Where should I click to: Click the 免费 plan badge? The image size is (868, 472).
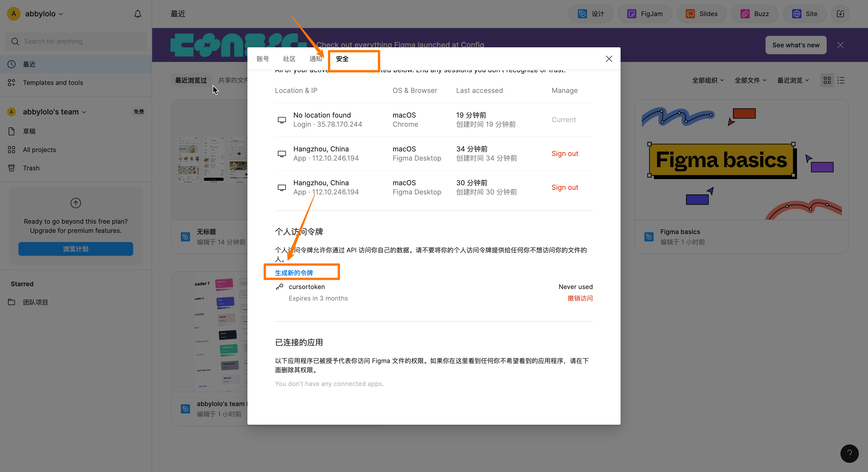coord(138,112)
